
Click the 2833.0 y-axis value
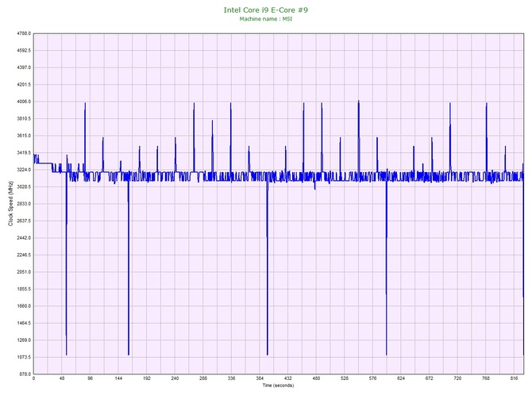pyautogui.click(x=24, y=204)
